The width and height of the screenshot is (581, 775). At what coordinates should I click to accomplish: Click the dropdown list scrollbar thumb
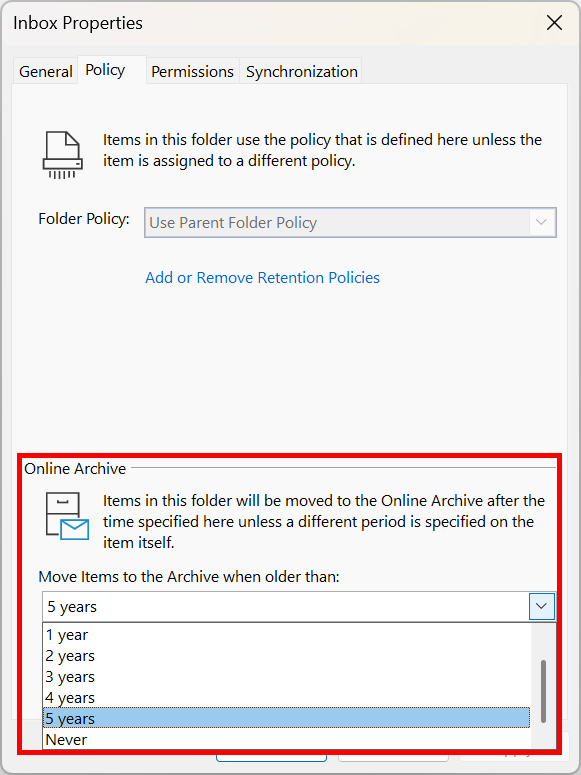pyautogui.click(x=543, y=691)
